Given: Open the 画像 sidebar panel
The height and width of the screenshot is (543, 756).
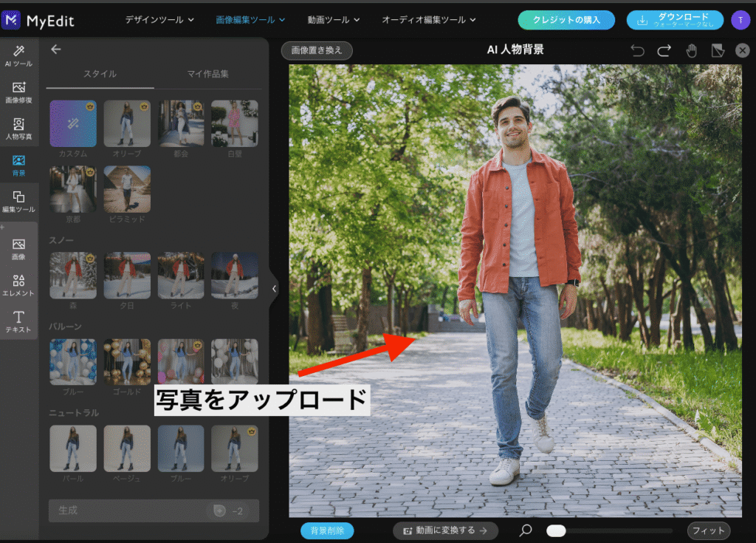Looking at the screenshot, I should (x=18, y=249).
